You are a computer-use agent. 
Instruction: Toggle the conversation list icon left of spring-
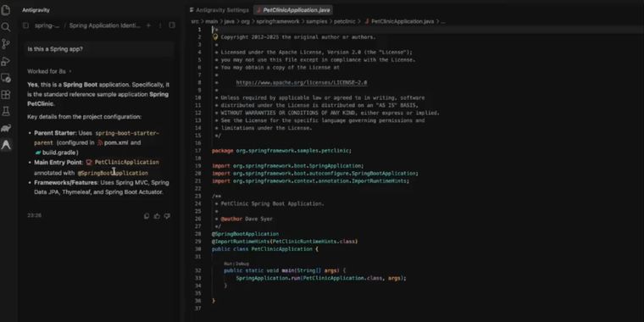(x=25, y=25)
